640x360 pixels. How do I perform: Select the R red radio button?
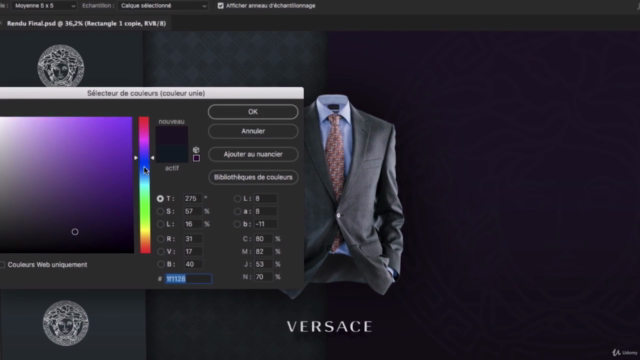(160, 239)
